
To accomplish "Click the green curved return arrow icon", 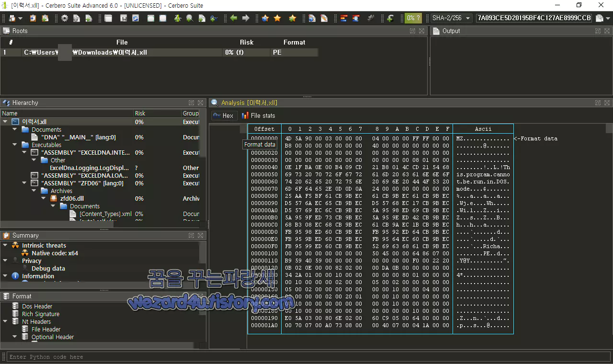I will [390, 18].
